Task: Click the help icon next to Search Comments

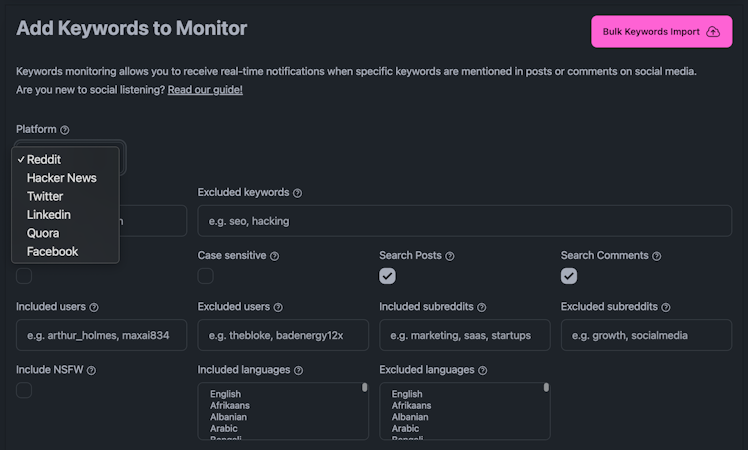Action: click(656, 256)
